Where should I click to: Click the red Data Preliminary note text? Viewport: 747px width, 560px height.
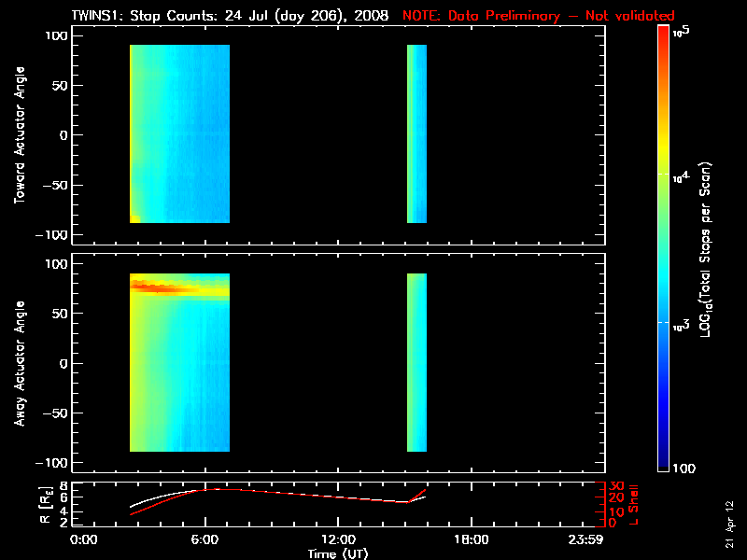click(x=539, y=16)
